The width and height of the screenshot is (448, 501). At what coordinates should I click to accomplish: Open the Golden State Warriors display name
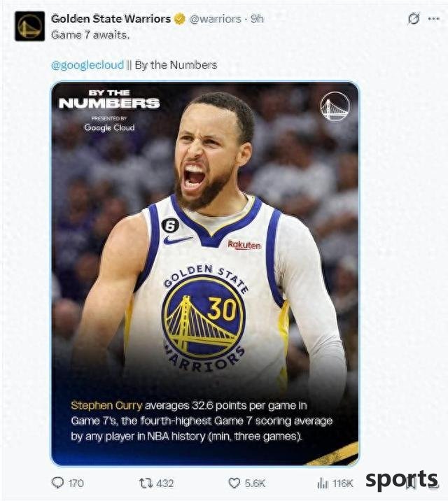pyautogui.click(x=111, y=19)
